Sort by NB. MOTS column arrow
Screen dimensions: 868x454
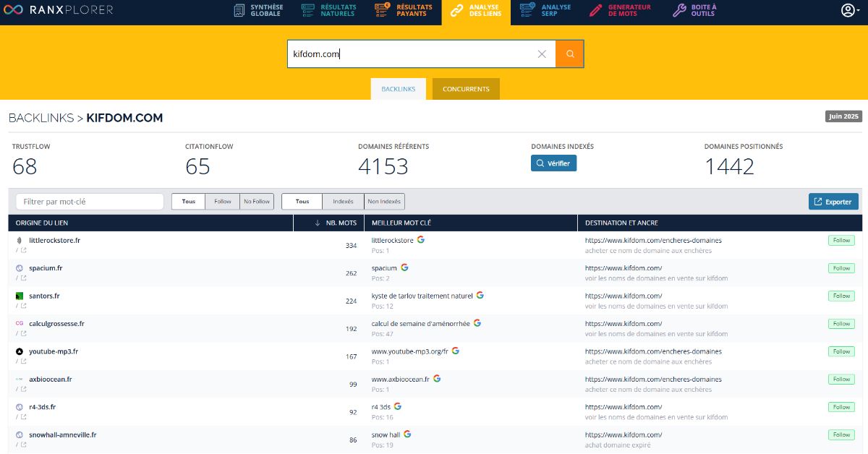[x=318, y=223]
